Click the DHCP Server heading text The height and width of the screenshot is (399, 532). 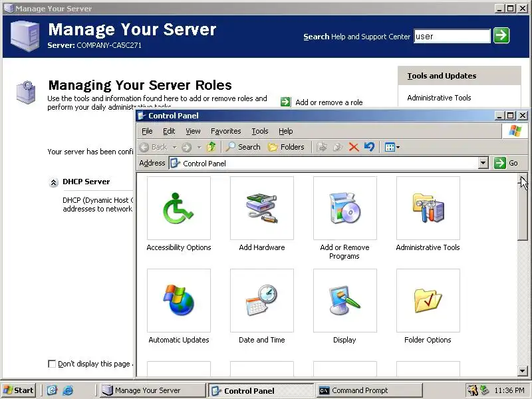[x=86, y=182]
